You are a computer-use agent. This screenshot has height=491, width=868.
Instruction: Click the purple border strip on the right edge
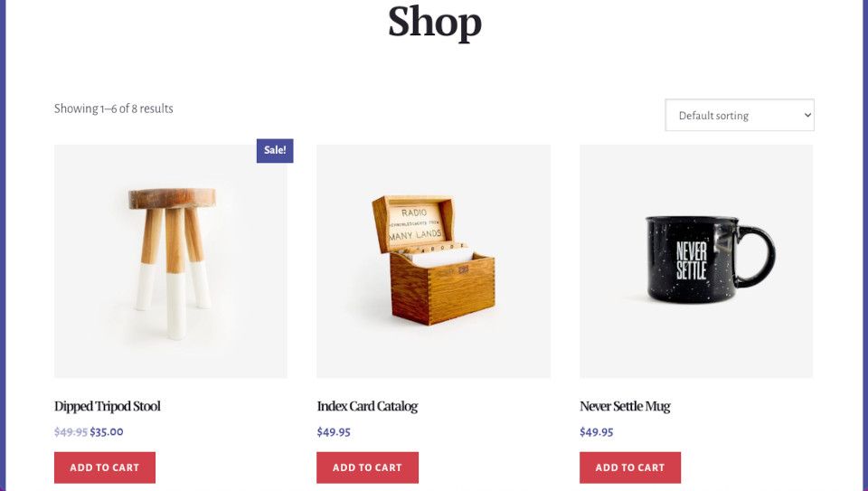[865, 245]
